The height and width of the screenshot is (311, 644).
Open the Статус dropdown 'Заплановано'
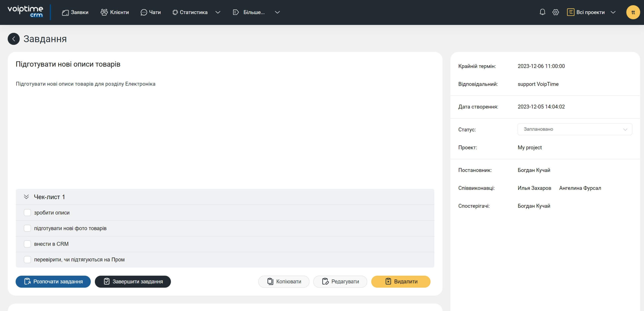(575, 129)
